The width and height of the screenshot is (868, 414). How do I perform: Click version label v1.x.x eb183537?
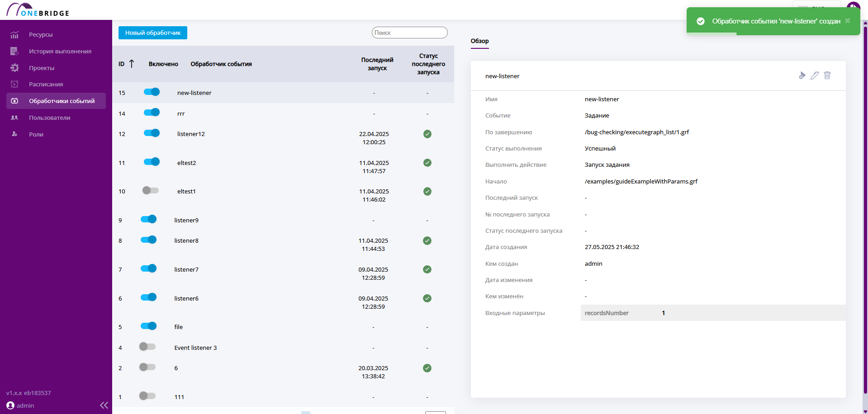(x=28, y=393)
